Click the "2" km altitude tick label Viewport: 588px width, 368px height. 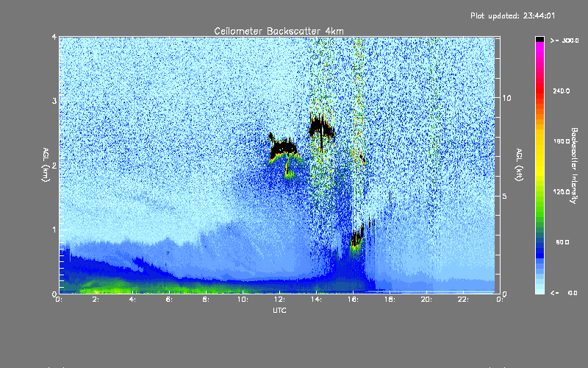[x=54, y=166]
